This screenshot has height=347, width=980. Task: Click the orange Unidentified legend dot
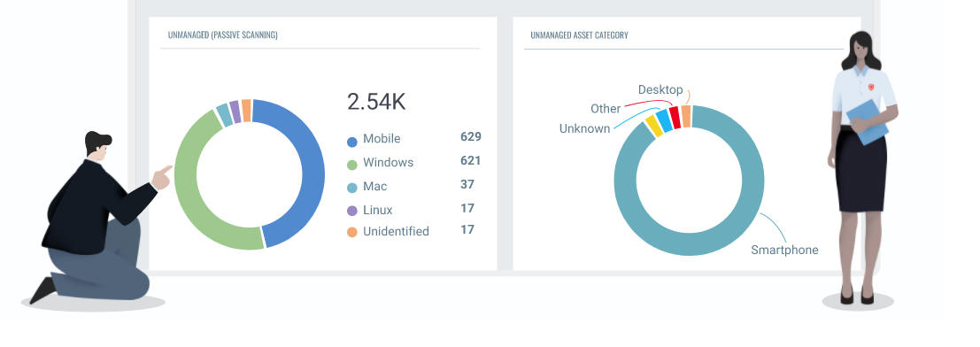click(x=351, y=233)
